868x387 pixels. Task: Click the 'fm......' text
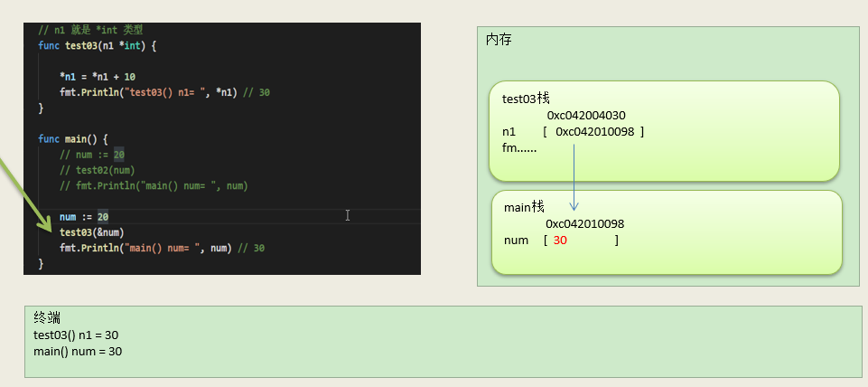tap(519, 148)
